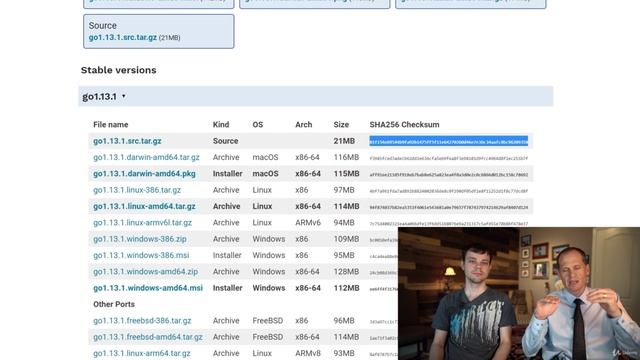
Task: Click the 94MB size cell
Action: click(x=344, y=222)
